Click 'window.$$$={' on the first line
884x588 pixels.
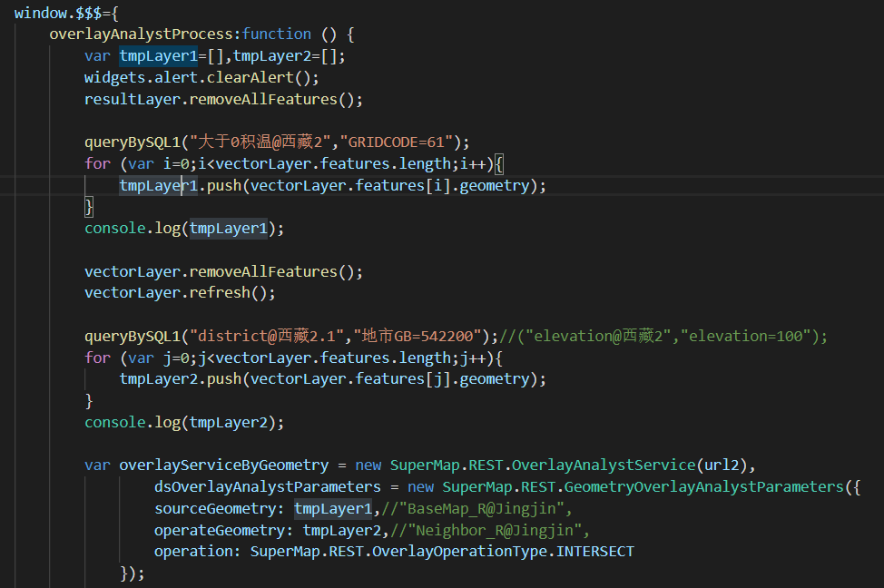(66, 13)
